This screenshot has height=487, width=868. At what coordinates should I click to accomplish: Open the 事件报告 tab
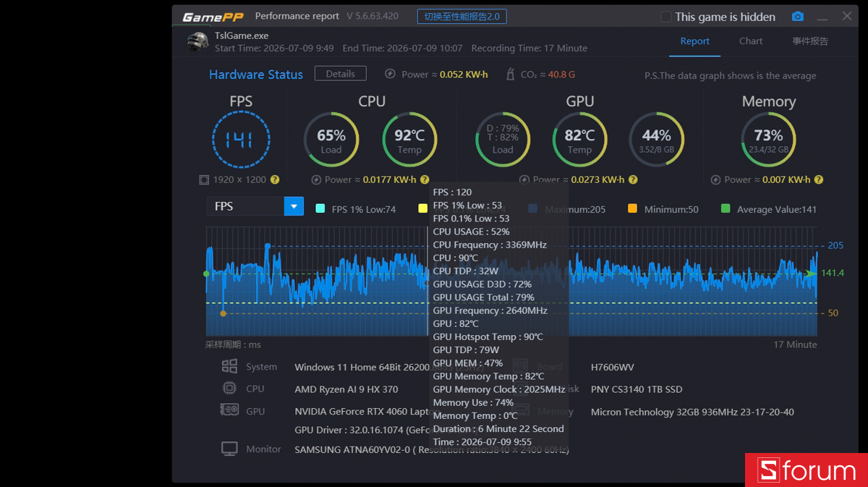point(810,41)
